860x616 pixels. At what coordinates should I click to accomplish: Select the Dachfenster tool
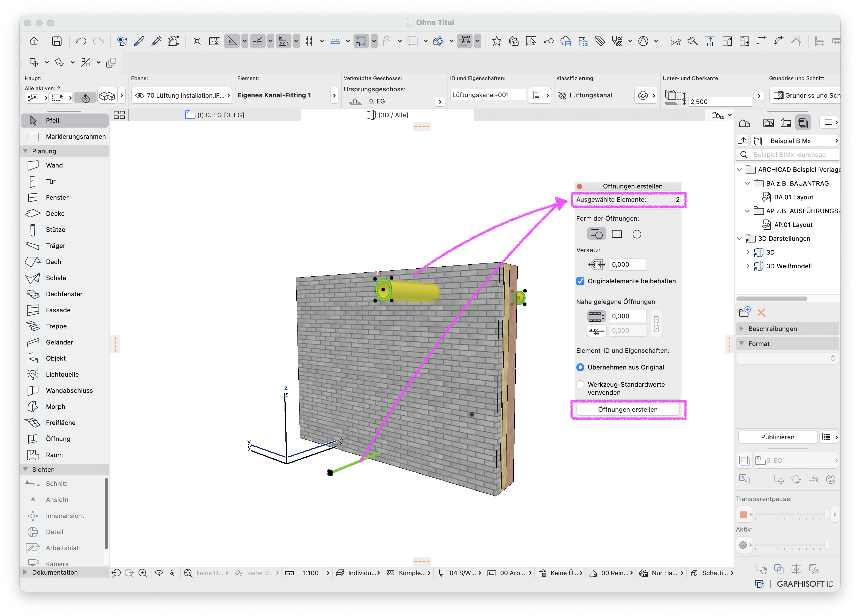coord(64,294)
